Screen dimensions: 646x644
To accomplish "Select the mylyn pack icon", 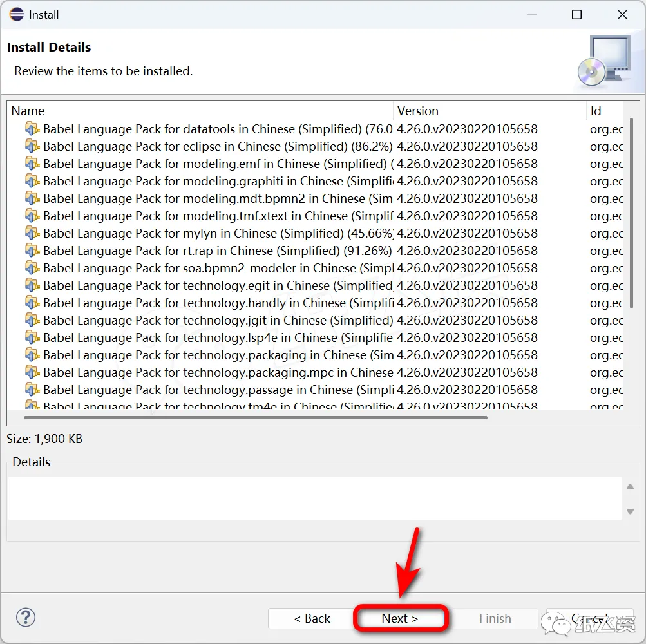I will point(32,232).
